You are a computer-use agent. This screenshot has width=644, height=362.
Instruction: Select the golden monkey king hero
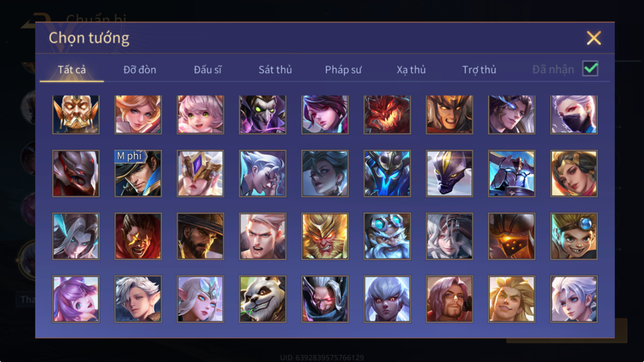(x=325, y=237)
